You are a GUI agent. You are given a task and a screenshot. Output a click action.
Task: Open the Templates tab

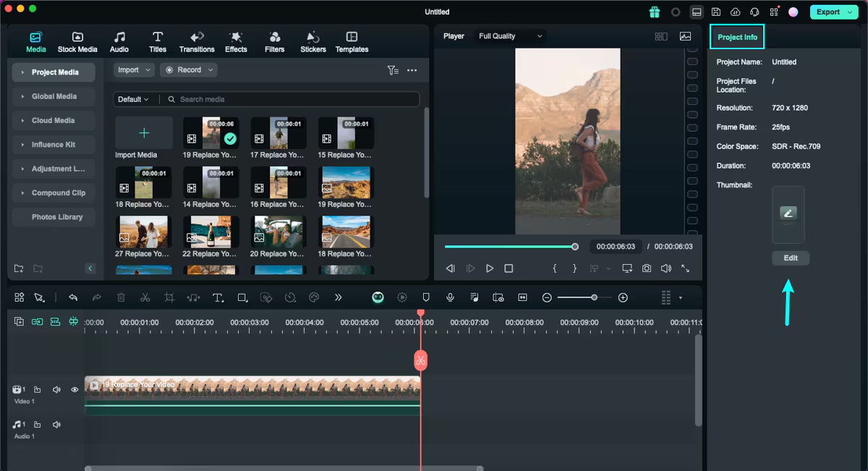[x=352, y=42]
